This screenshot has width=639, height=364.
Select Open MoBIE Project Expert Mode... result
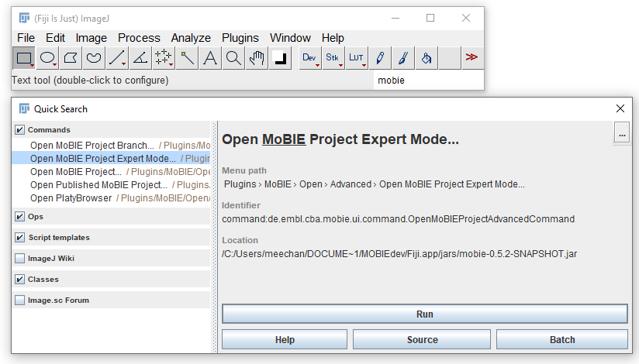111,159
